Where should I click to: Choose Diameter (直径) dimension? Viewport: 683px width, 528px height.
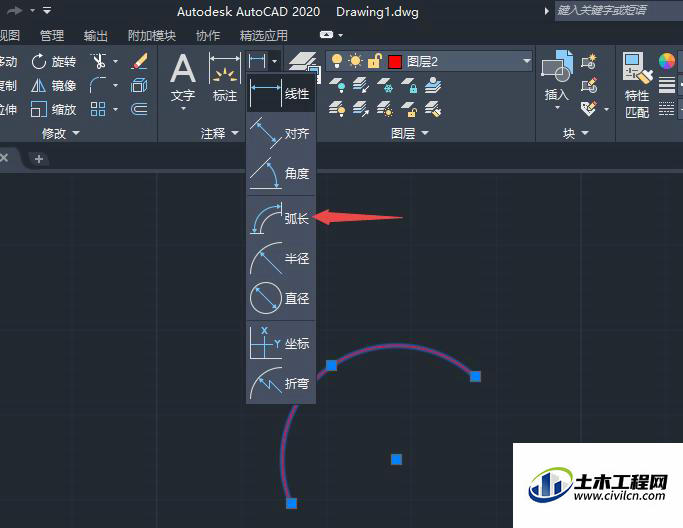[281, 298]
